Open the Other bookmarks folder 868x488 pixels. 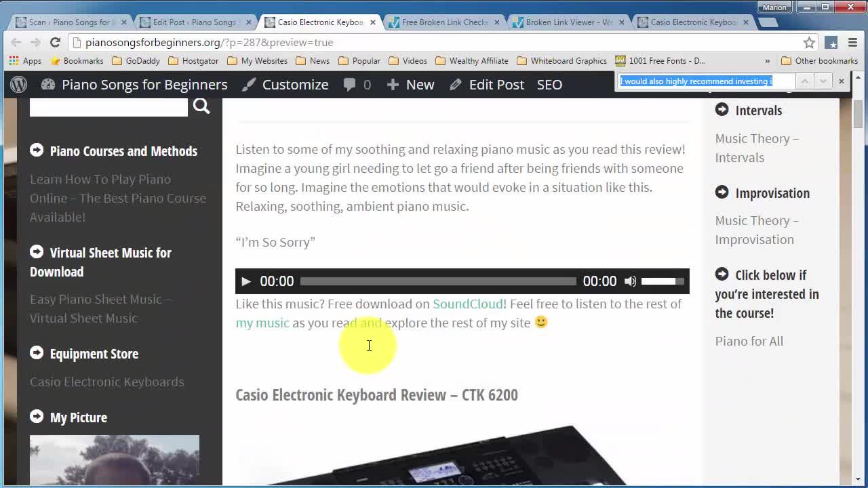(819, 61)
